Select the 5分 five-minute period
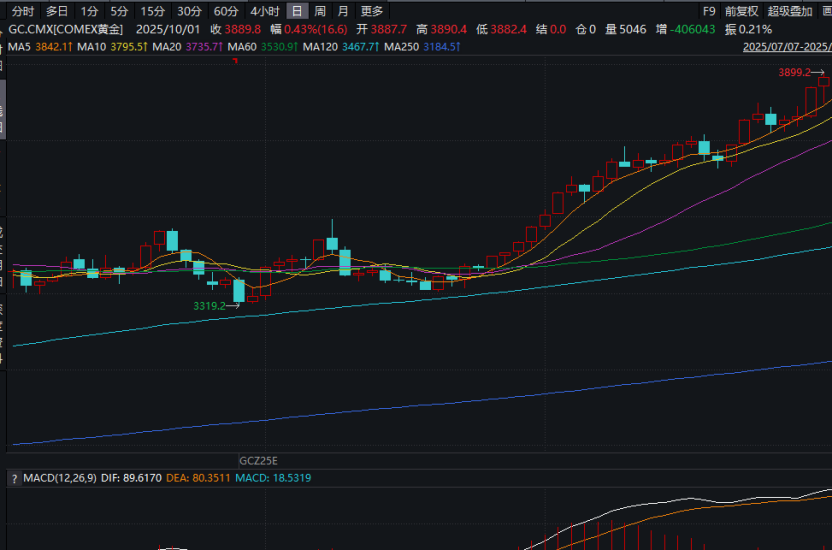Image resolution: width=832 pixels, height=550 pixels. pos(120,11)
